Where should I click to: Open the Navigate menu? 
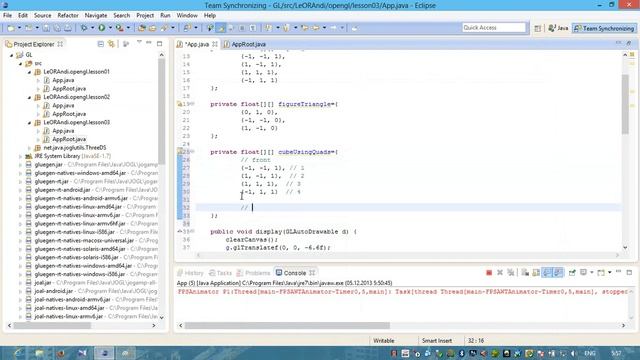point(96,16)
